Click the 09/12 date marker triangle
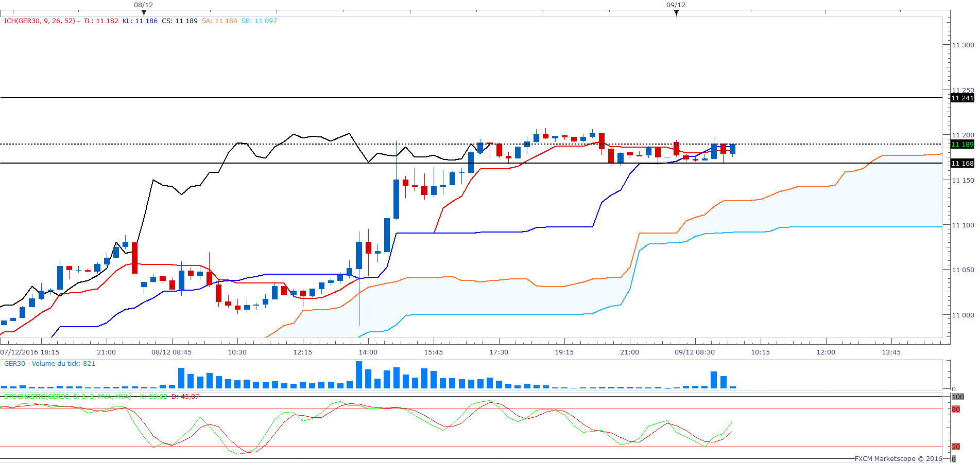980x463 pixels. coord(676,13)
